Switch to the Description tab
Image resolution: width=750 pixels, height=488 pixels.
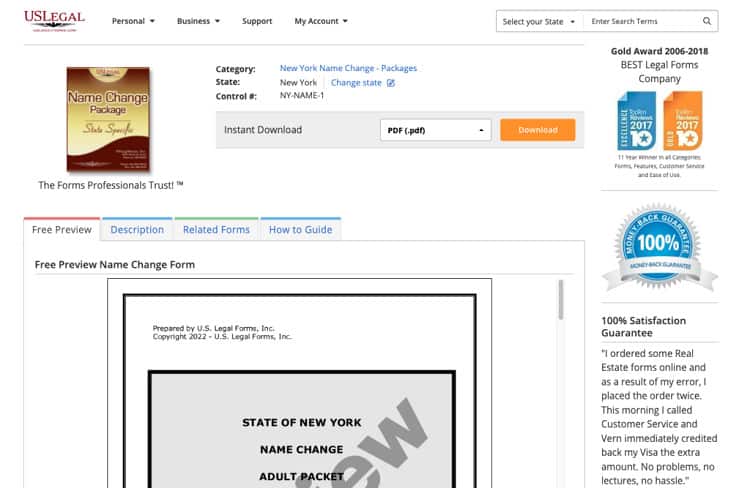137,230
